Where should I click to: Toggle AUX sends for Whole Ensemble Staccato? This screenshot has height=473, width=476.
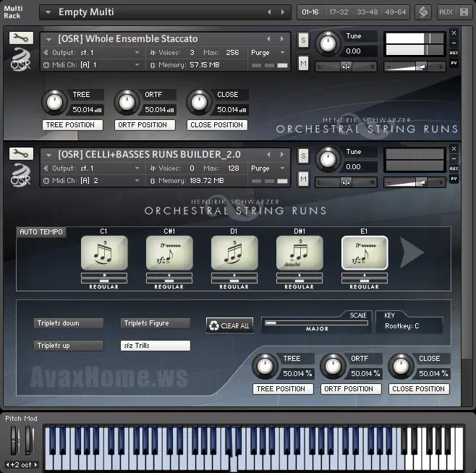pos(454,53)
